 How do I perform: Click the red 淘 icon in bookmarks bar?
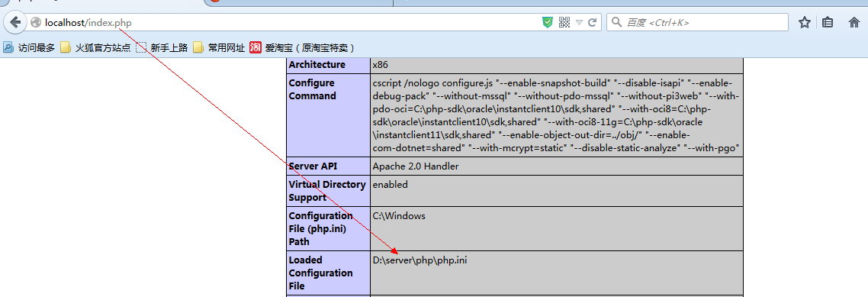click(256, 47)
